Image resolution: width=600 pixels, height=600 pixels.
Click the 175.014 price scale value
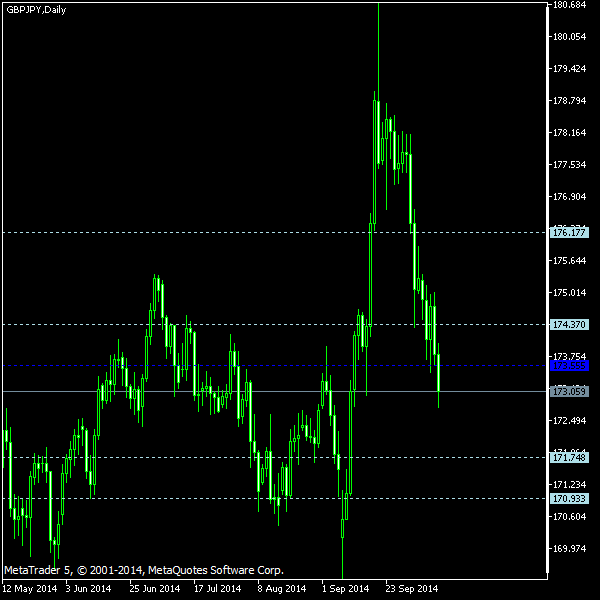click(x=569, y=293)
